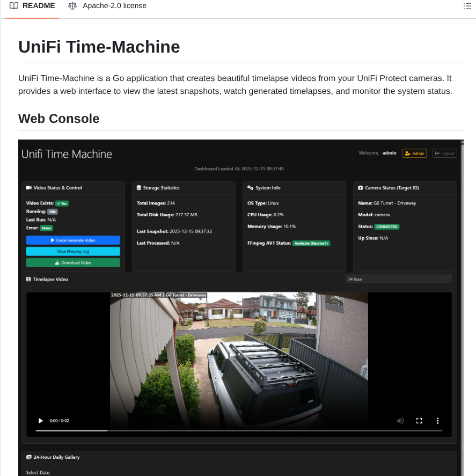Click the user icon inside the Admin button

click(406, 153)
